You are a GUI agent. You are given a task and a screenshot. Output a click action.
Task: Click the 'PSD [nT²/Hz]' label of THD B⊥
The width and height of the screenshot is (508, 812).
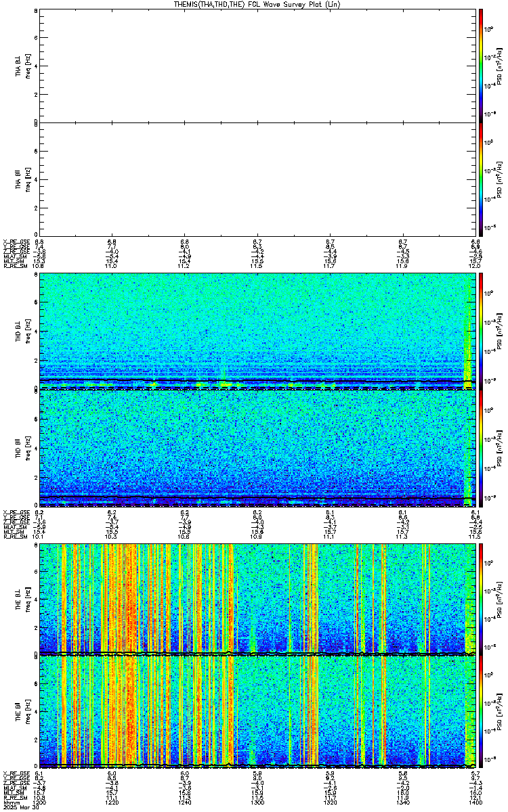pyautogui.click(x=499, y=332)
